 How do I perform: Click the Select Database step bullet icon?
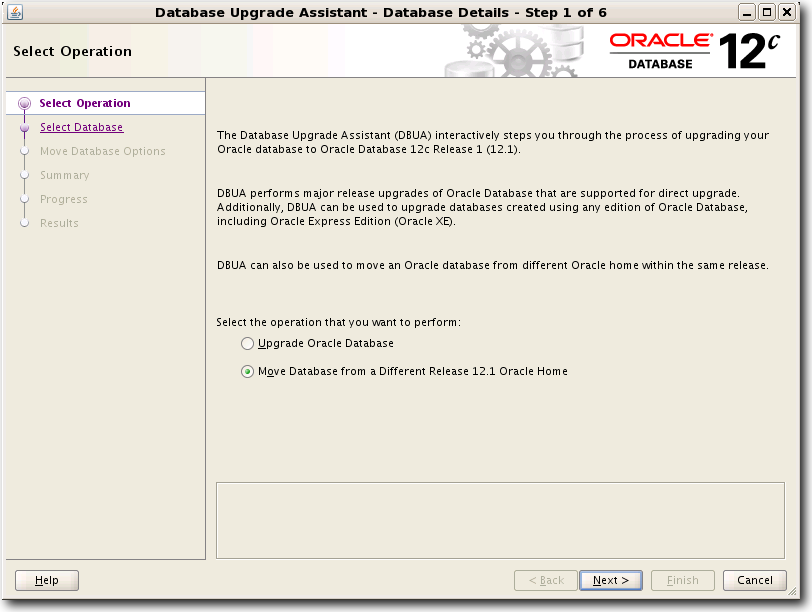[x=24, y=127]
